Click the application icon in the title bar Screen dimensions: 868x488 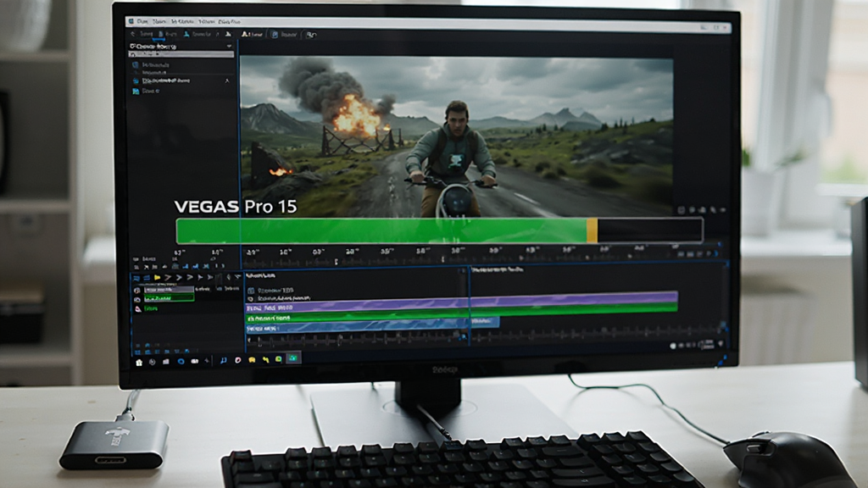(131, 21)
